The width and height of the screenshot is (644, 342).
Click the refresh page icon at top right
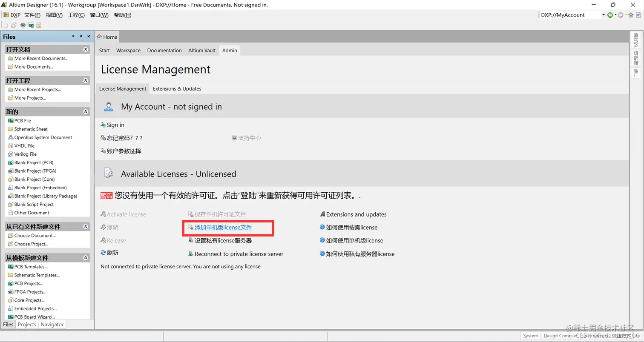pos(638,15)
